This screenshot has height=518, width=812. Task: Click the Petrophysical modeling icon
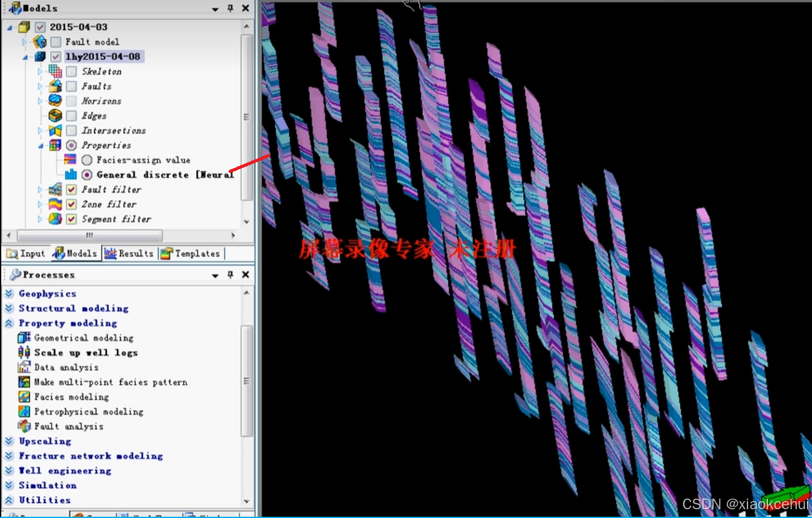pyautogui.click(x=24, y=411)
